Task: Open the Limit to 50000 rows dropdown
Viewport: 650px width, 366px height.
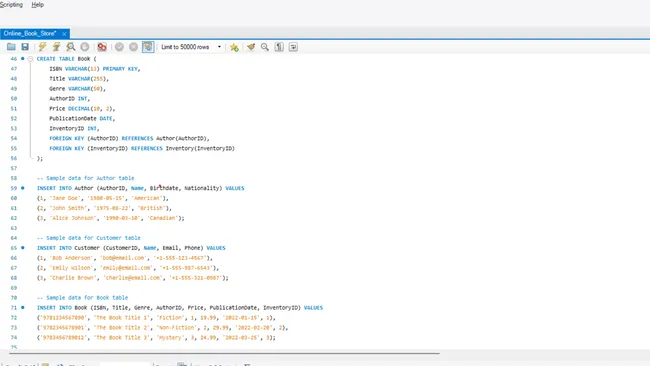Action: [x=191, y=47]
